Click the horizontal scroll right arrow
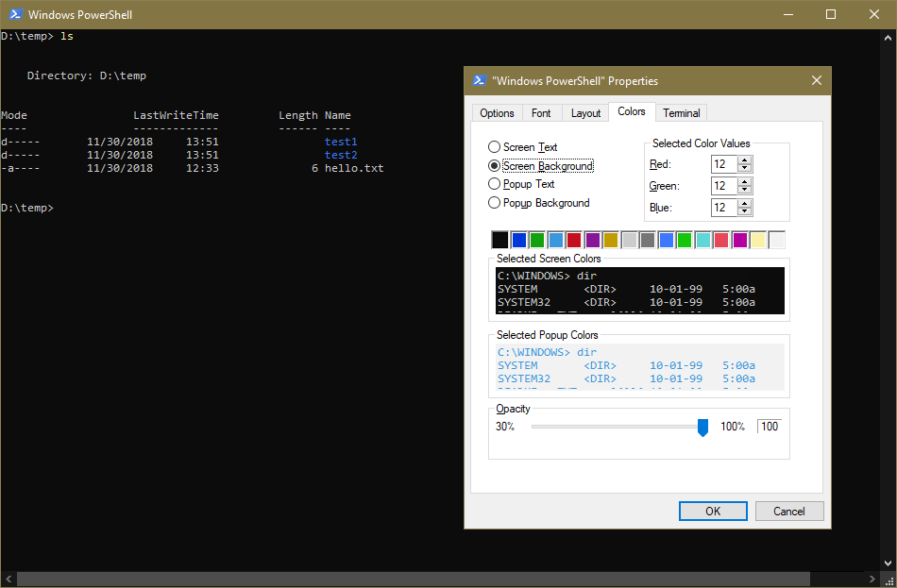This screenshot has width=897, height=588. (x=872, y=579)
